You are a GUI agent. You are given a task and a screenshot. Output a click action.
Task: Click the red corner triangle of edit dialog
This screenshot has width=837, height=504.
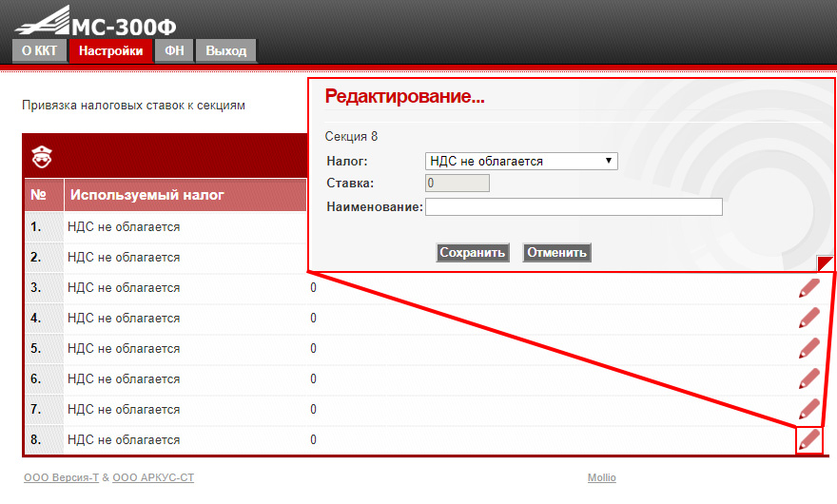point(826,263)
